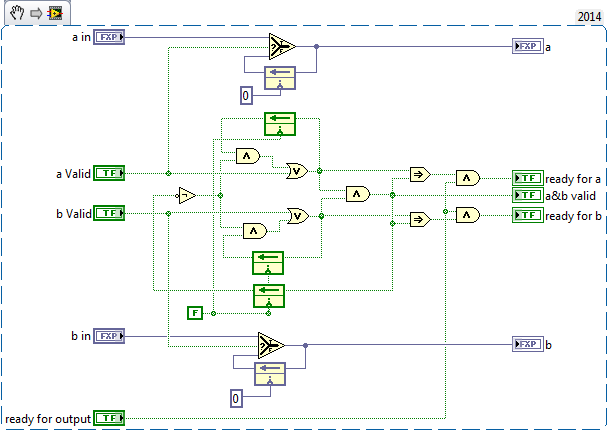Click the OR gate on the 'a Valid' wire
Screen dimensions: 608x431
click(x=297, y=171)
